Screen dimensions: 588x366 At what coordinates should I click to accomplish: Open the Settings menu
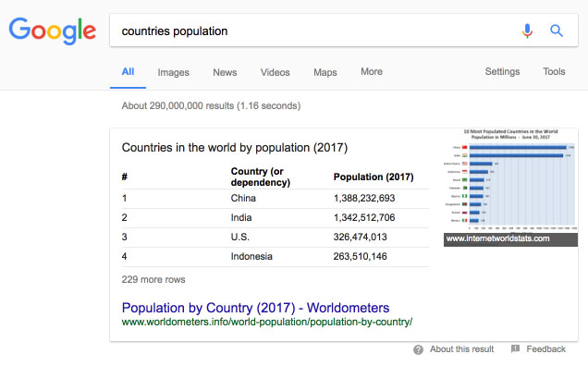(x=502, y=71)
